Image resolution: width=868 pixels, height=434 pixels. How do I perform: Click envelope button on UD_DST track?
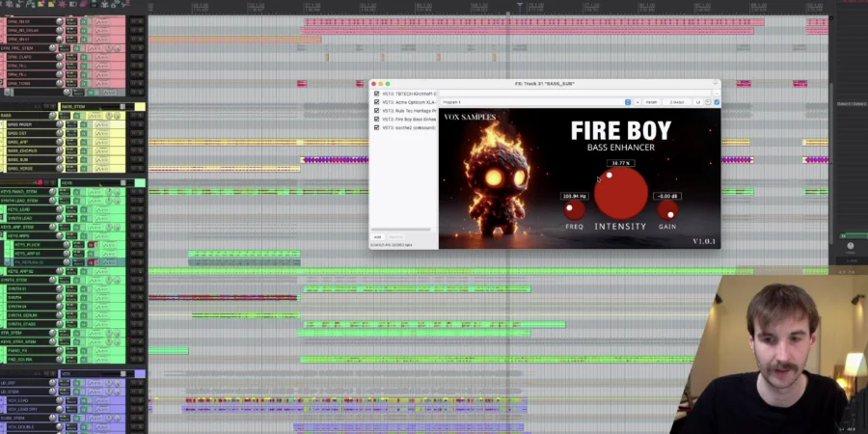95,383
